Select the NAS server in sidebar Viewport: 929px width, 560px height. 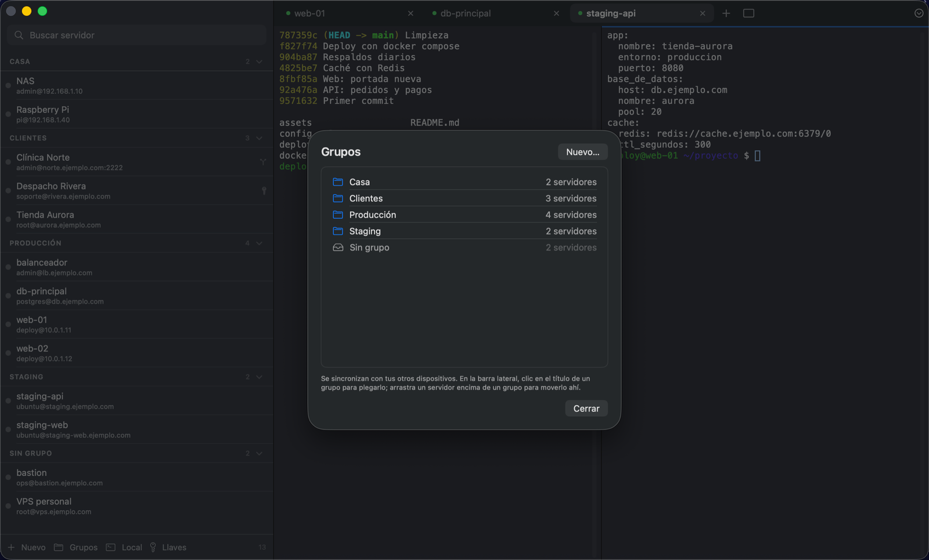[136, 85]
